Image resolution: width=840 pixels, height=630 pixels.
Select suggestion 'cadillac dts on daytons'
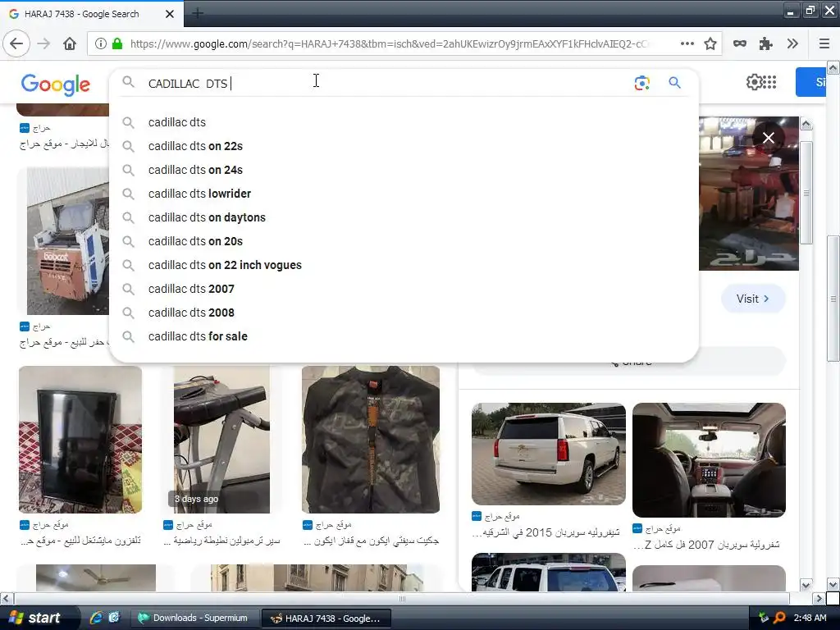[x=404, y=217]
